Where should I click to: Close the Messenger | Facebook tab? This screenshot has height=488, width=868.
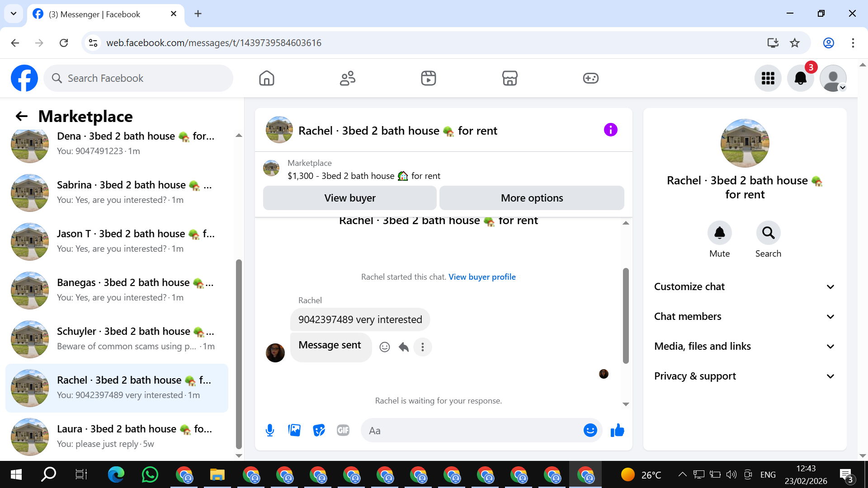click(174, 14)
